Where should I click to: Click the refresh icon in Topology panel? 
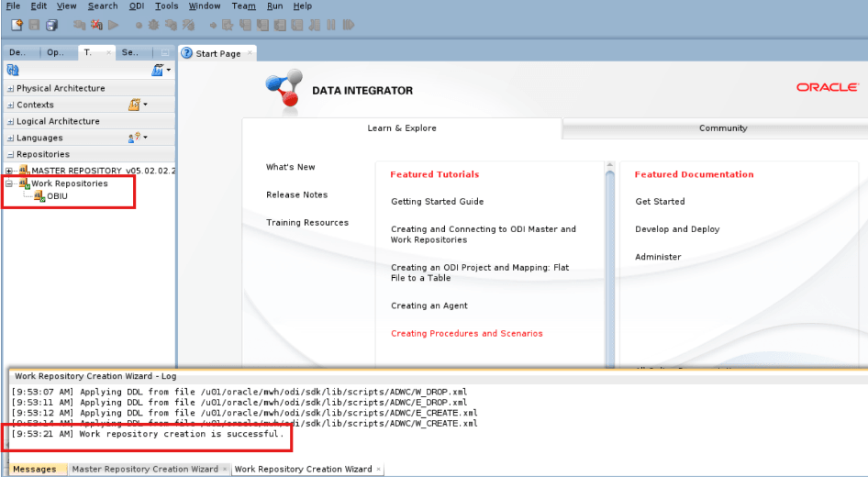[13, 70]
